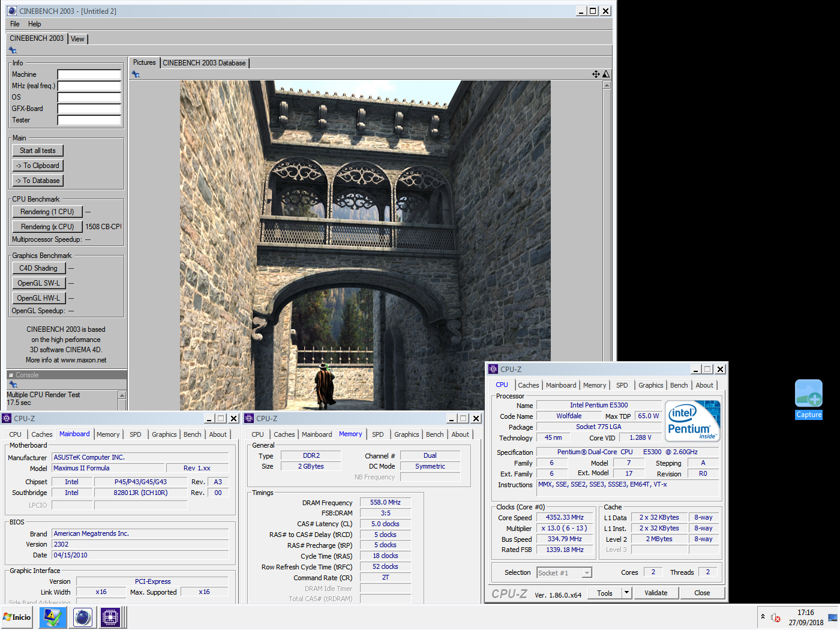Open Bench tab in CPU-Z CPU window

(679, 385)
